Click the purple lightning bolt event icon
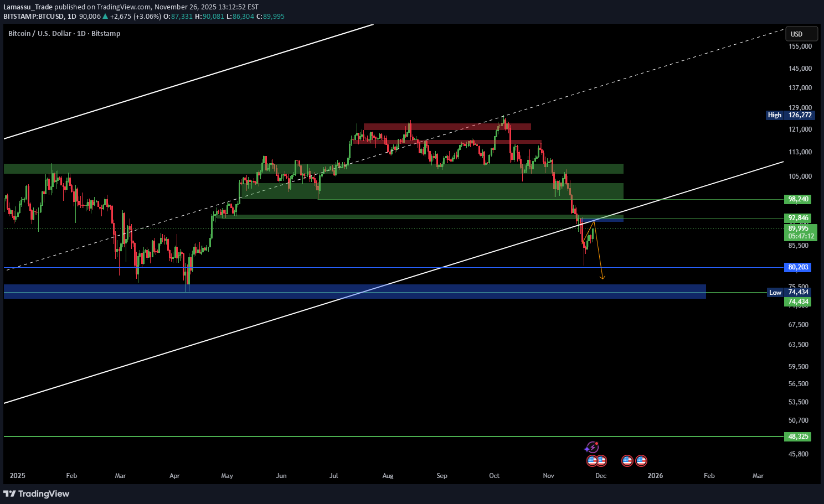This screenshot has width=824, height=504. 592,447
